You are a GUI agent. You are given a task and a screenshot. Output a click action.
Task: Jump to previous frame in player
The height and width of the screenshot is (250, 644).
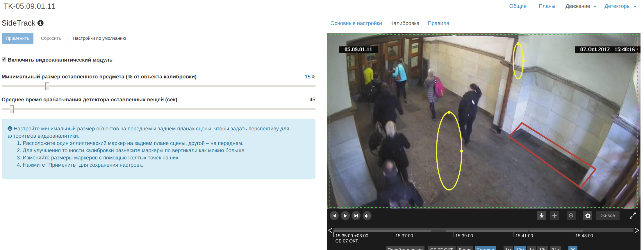click(x=334, y=216)
